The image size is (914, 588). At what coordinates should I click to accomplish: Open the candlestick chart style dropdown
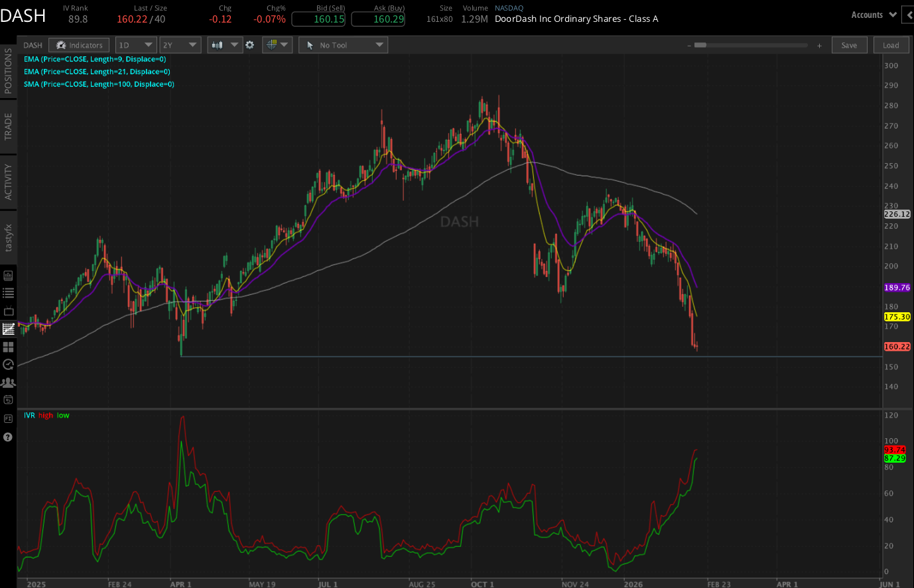(224, 45)
